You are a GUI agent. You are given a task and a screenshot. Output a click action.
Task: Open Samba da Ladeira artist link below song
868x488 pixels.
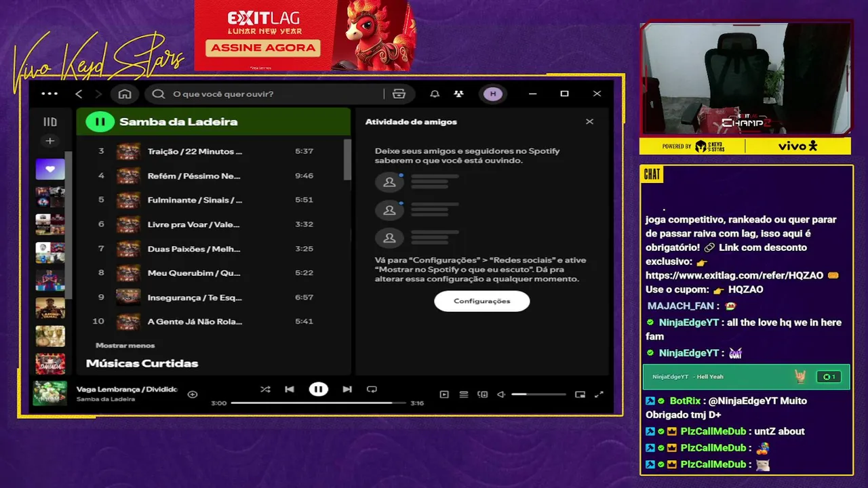(x=106, y=399)
